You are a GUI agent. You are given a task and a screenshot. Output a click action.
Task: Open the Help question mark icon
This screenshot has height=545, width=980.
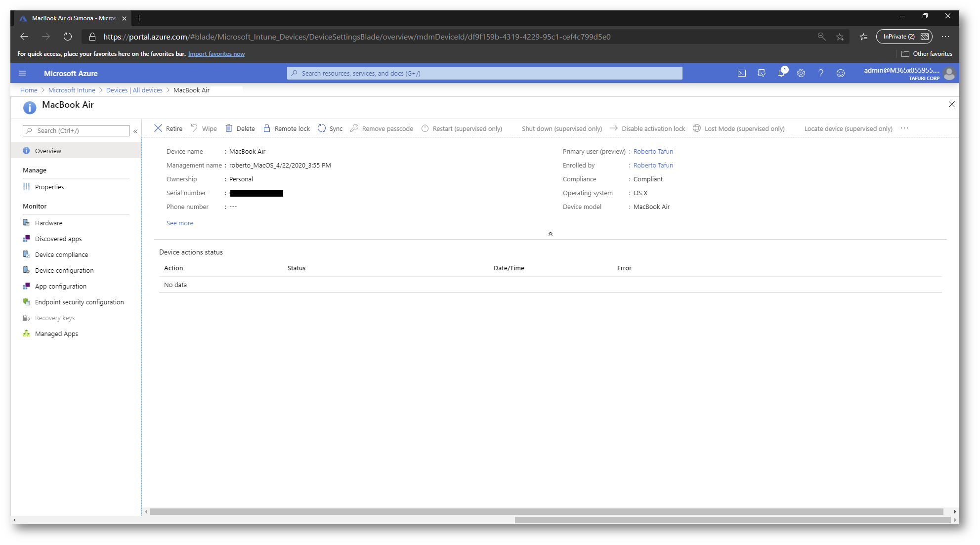pos(821,73)
